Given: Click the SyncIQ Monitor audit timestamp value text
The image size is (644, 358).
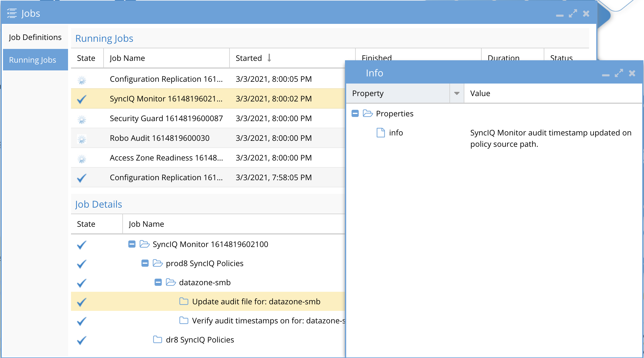Looking at the screenshot, I should click(551, 138).
